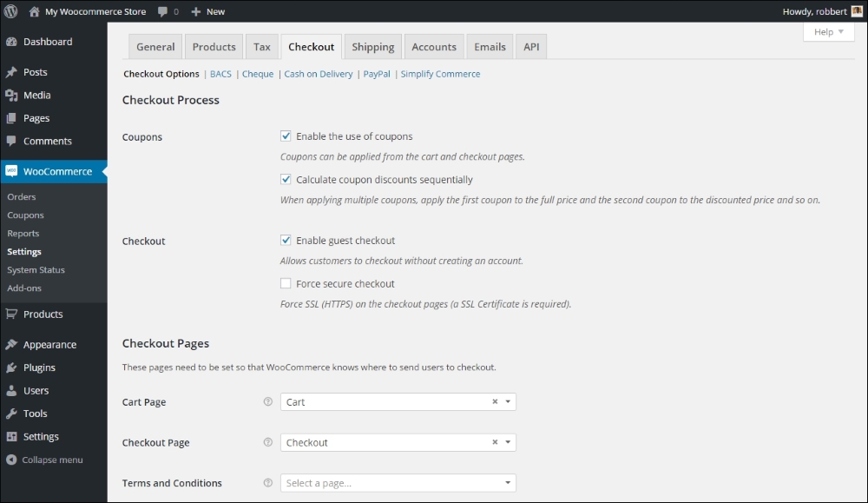868x503 pixels.
Task: Click the WordPress logo icon
Action: 10,11
